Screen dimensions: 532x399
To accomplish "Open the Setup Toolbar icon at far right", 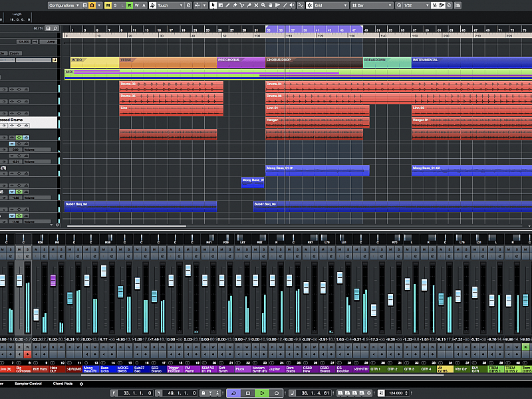I will [x=458, y=5].
